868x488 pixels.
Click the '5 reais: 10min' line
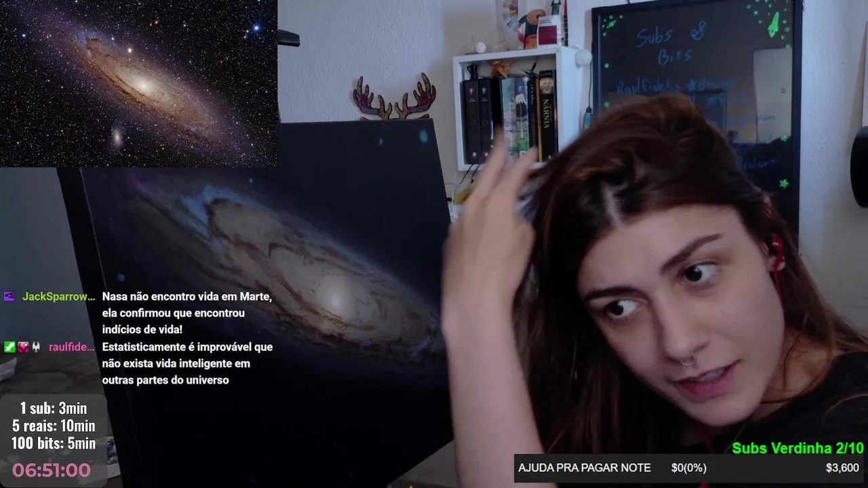point(54,426)
